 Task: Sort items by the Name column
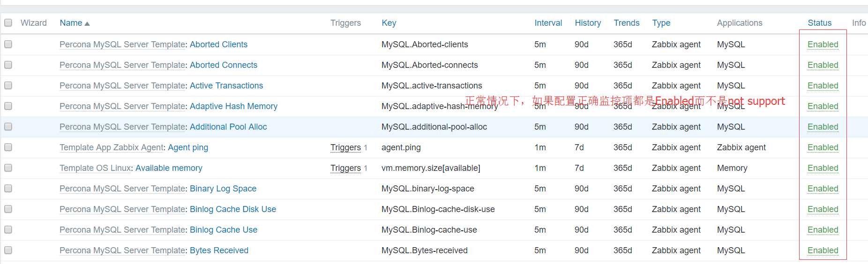point(75,23)
